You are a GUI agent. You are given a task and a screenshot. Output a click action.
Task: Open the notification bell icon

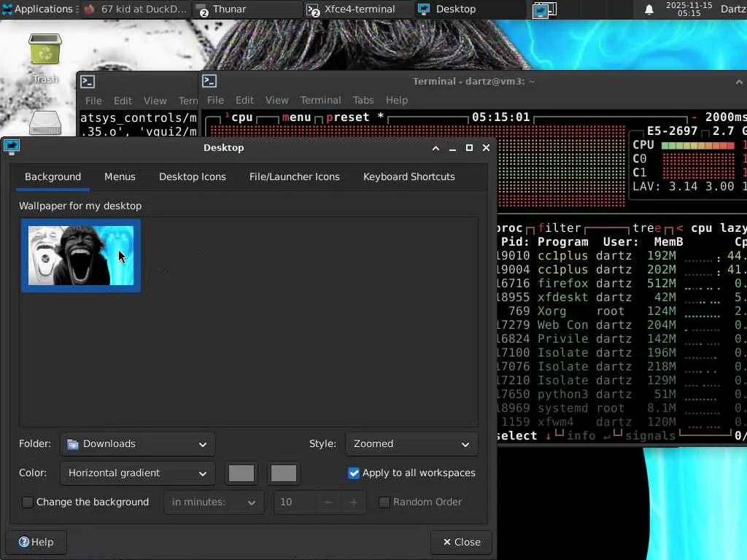click(649, 9)
